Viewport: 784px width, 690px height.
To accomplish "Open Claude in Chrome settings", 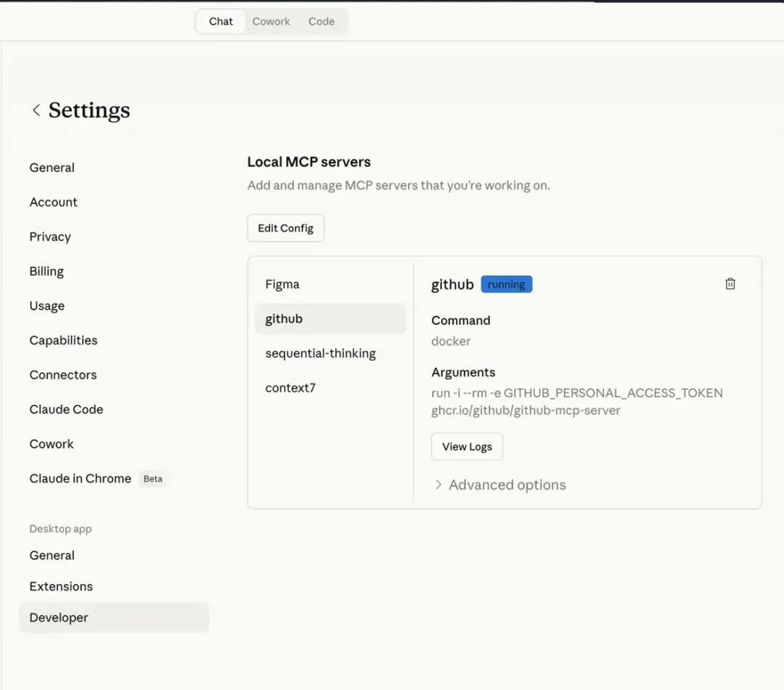I will 81,479.
